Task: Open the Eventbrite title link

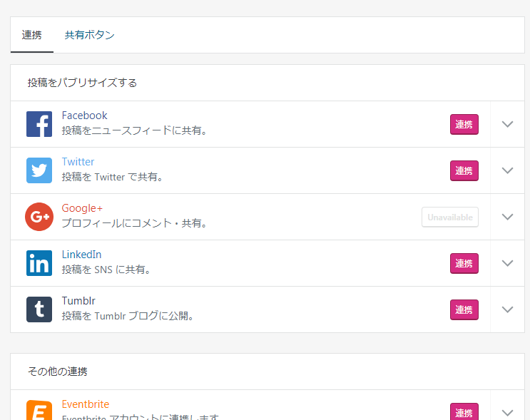Action: (x=86, y=404)
